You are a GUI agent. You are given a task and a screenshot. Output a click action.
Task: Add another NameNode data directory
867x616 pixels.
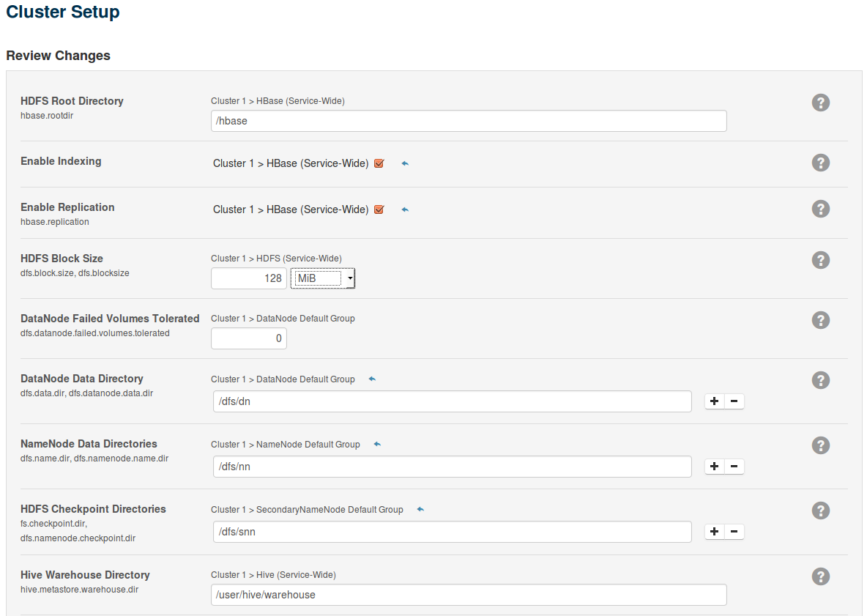715,467
